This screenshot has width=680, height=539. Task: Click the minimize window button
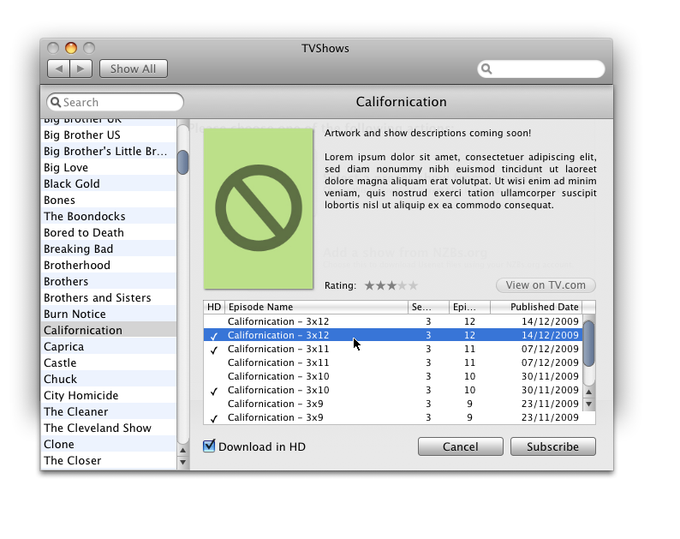[x=71, y=48]
